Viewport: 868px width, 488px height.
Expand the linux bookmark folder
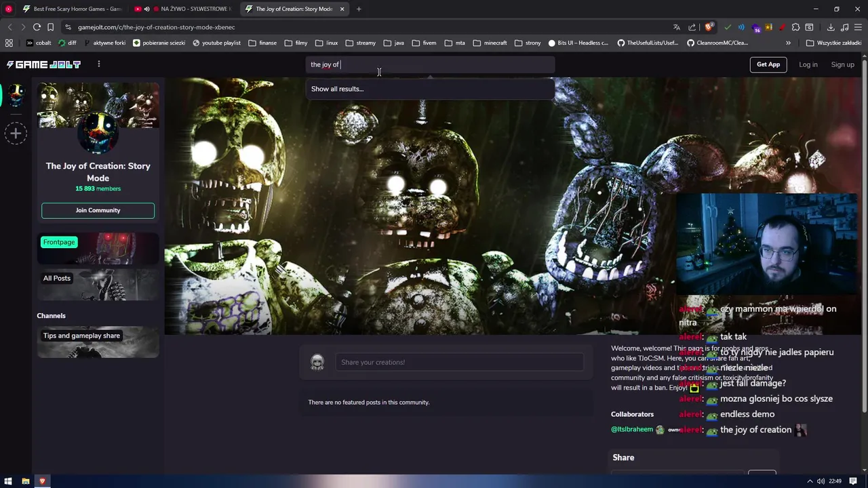(x=326, y=43)
